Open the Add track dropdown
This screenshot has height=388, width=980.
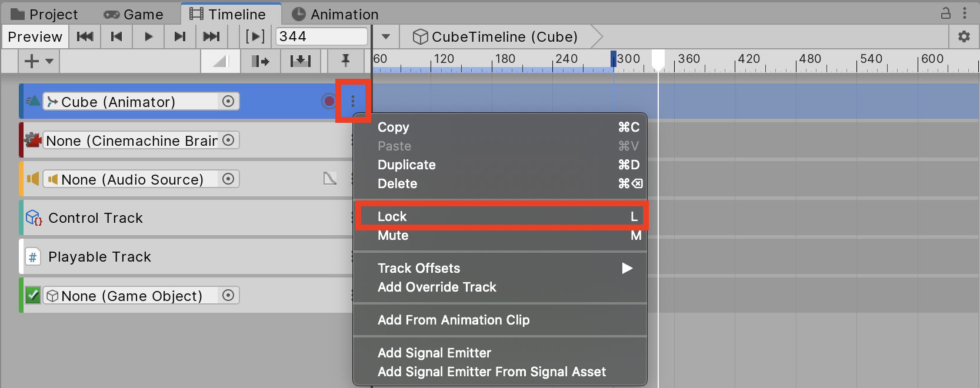coord(39,61)
